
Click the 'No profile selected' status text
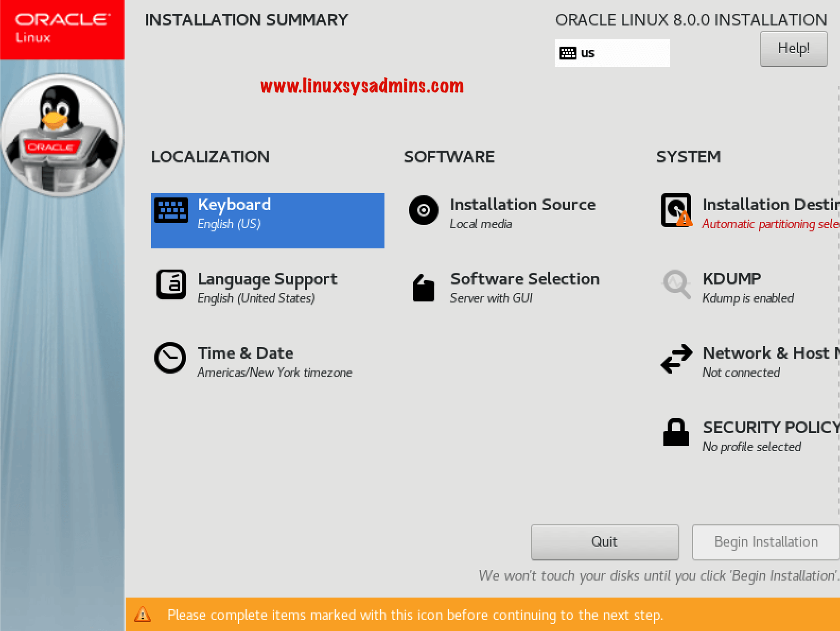[751, 447]
